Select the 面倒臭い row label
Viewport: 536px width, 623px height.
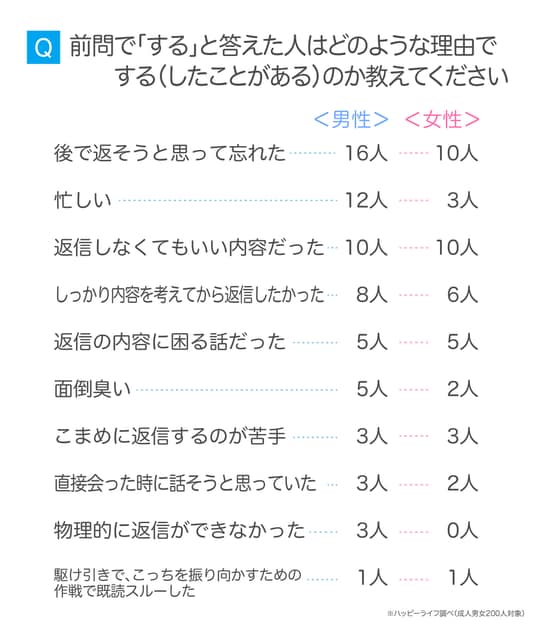click(92, 389)
